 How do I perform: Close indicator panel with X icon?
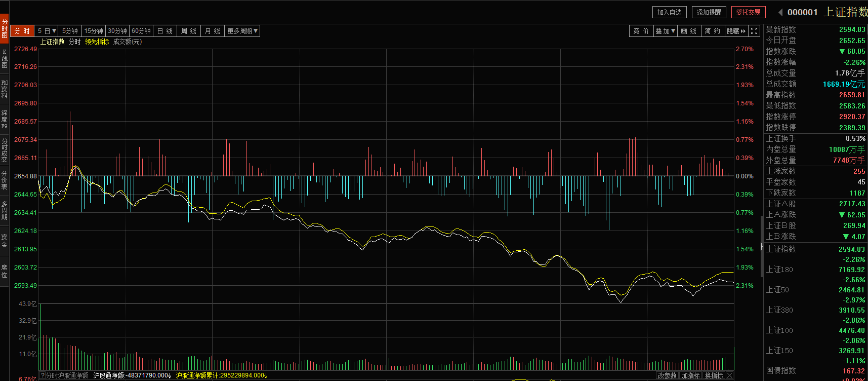click(729, 375)
